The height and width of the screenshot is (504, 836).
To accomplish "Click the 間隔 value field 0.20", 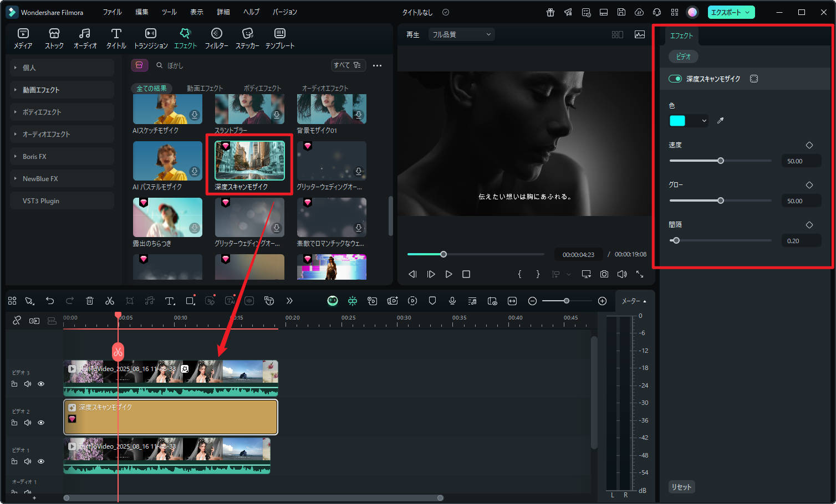I will 801,241.
